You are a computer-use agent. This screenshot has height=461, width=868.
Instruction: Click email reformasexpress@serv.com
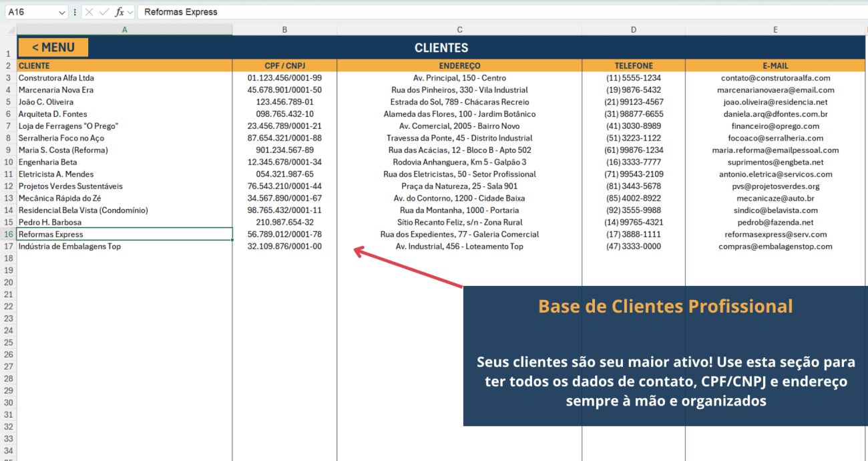(x=775, y=234)
